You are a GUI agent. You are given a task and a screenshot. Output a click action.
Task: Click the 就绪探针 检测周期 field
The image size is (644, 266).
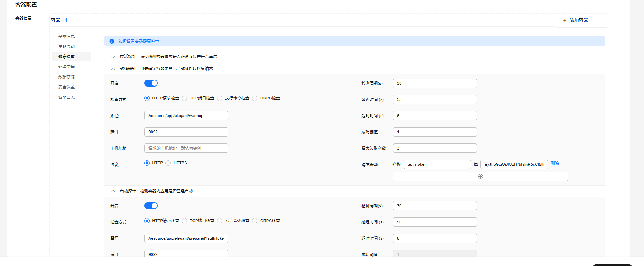435,83
